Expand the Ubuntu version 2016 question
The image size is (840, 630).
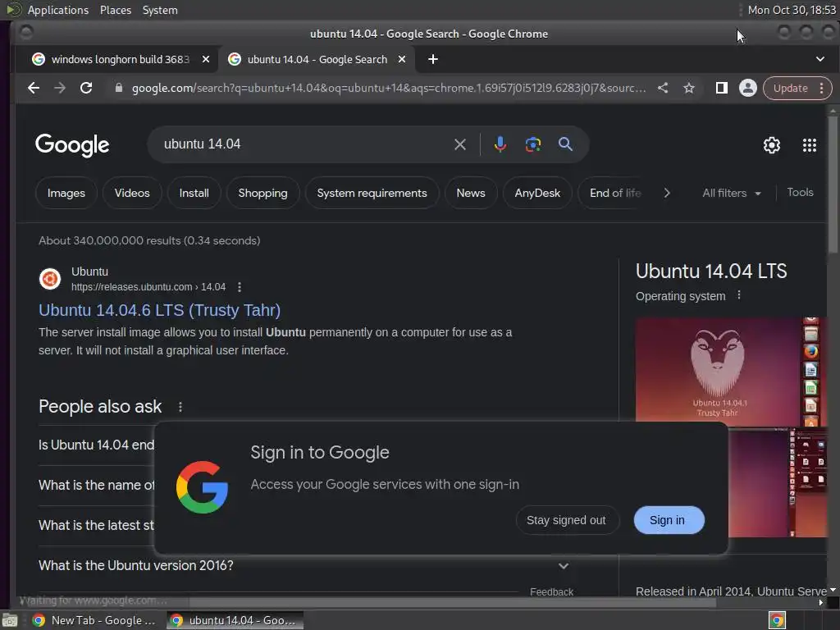point(305,566)
